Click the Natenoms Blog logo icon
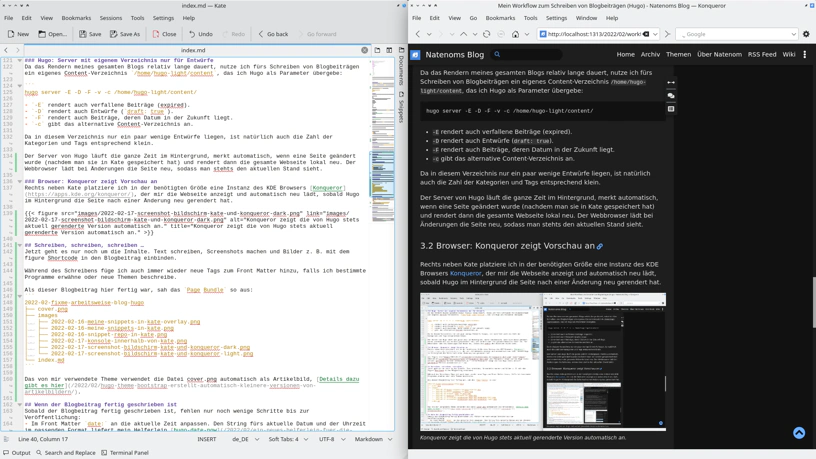 tap(415, 55)
